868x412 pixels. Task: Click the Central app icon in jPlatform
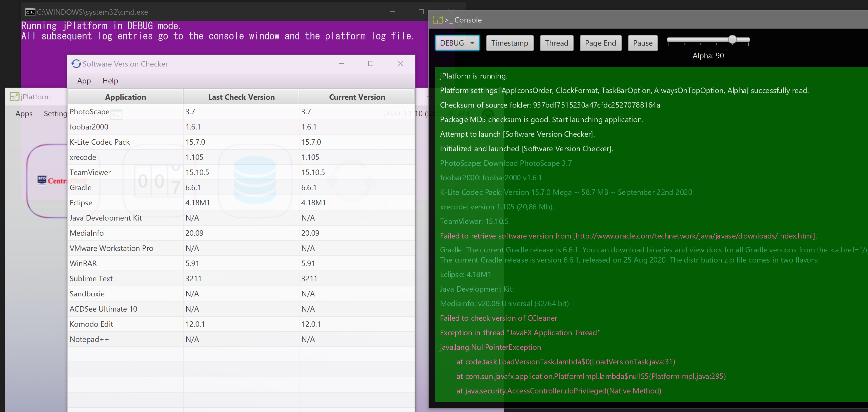coord(47,180)
